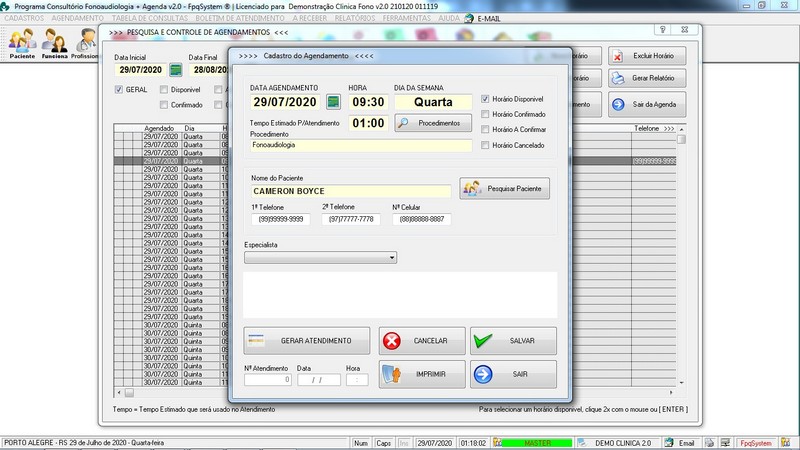Viewport: 800px width, 450px height.
Task: Click the 1º Telefone field
Action: [x=281, y=219]
